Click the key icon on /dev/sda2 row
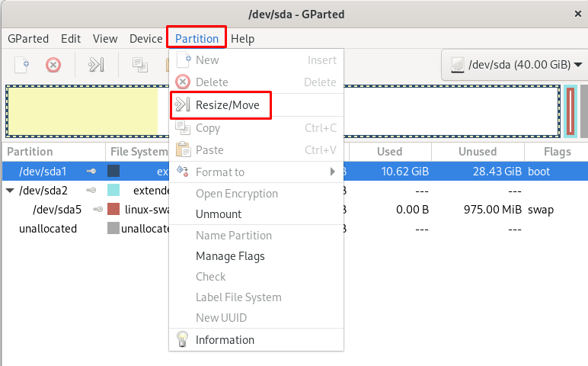Screen dimensions: 588x366 point(91,191)
